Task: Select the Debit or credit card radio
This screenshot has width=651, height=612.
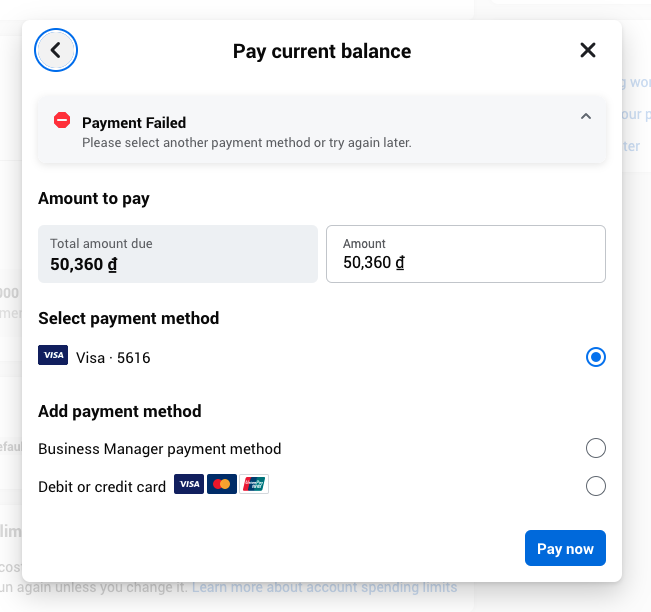Action: click(596, 486)
